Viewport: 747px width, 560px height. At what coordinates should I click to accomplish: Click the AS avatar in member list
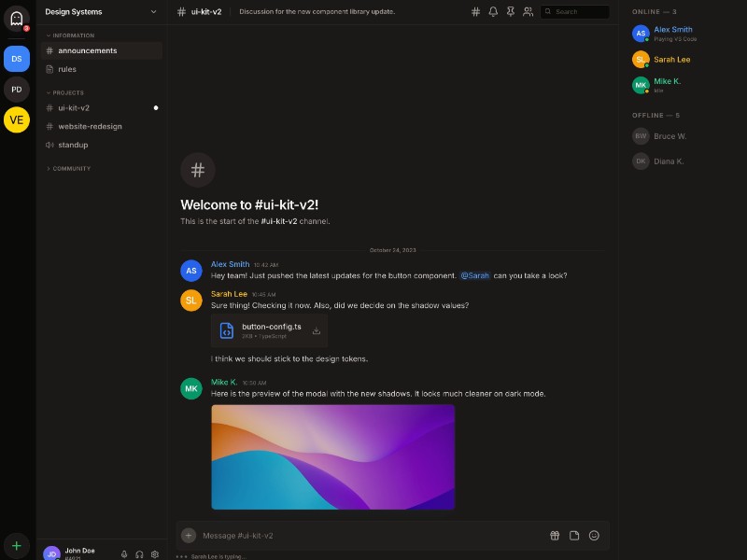(641, 34)
